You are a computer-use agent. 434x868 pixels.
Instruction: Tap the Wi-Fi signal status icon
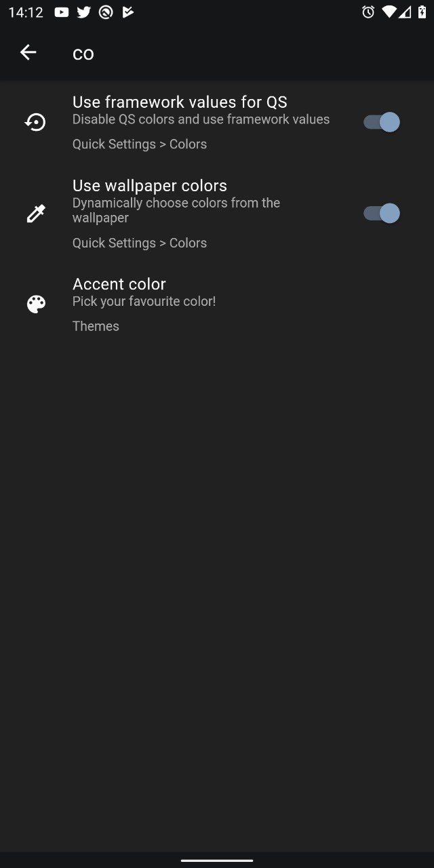389,12
